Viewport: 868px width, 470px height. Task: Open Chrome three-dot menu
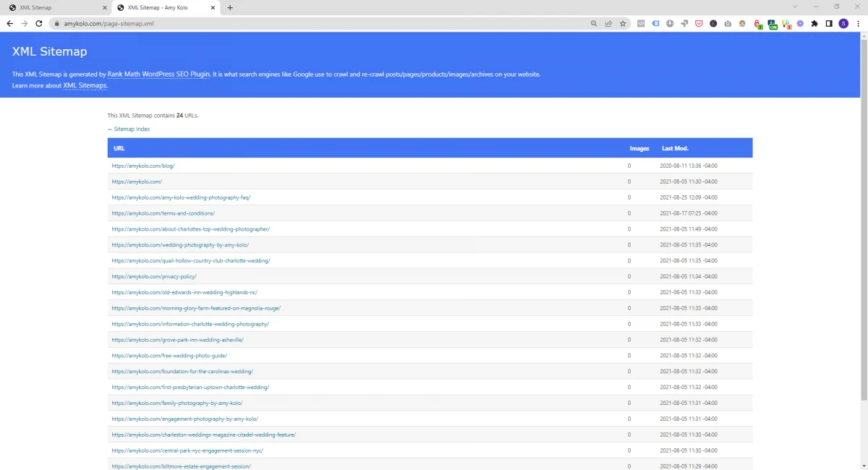[858, 23]
